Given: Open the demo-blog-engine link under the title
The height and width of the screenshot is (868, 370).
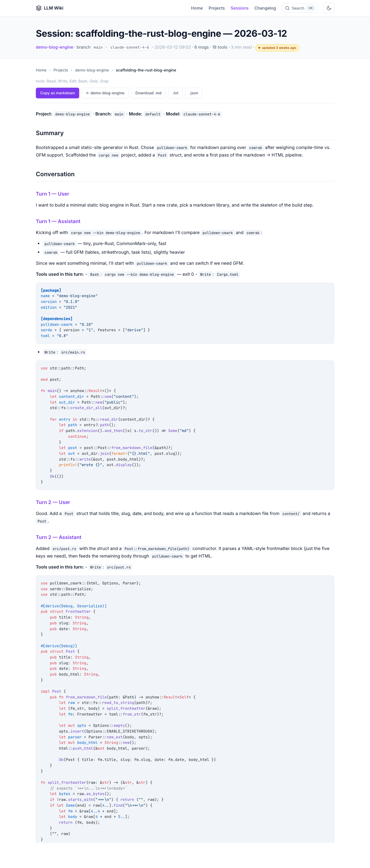Looking at the screenshot, I should click(54, 47).
